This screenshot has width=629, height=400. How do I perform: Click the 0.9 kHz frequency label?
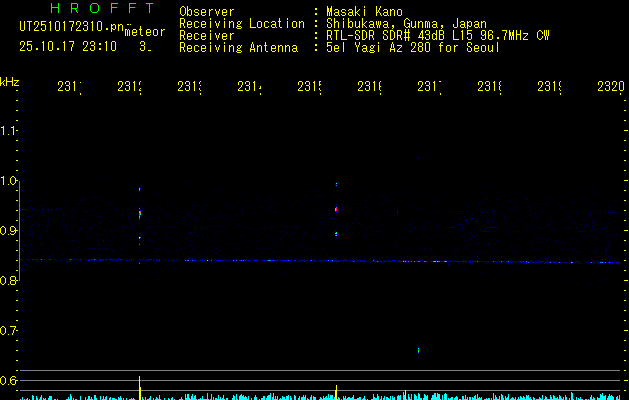8,230
